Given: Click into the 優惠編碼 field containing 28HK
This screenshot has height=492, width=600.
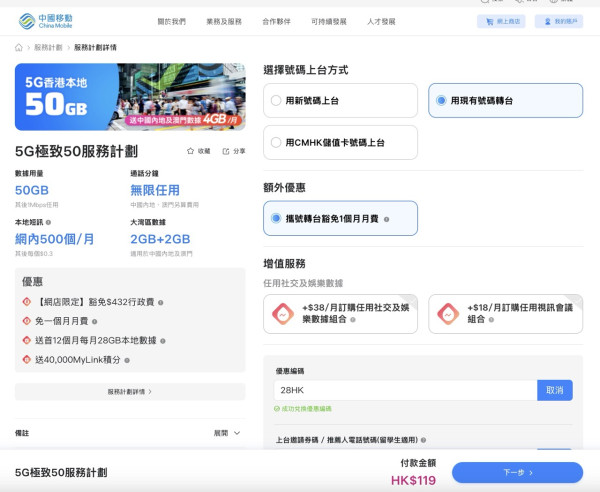Looking at the screenshot, I should (x=406, y=390).
